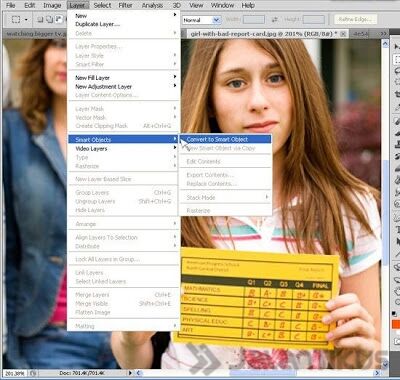Open the rectangular marquee tool preset picker
Image resolution: width=400 pixels, height=380 pixels.
pyautogui.click(x=16, y=20)
